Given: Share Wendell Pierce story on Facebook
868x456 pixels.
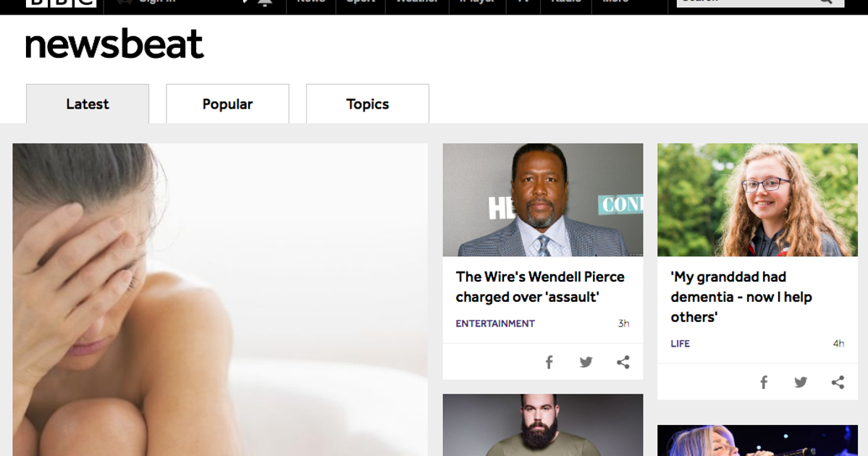Looking at the screenshot, I should tap(549, 363).
